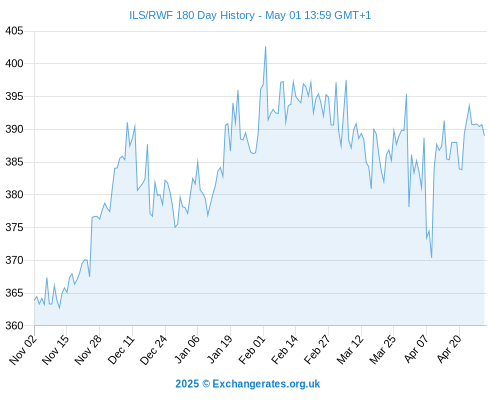Click the 405 y-axis value label
Screen dimensions: 495x400
tap(14, 31)
